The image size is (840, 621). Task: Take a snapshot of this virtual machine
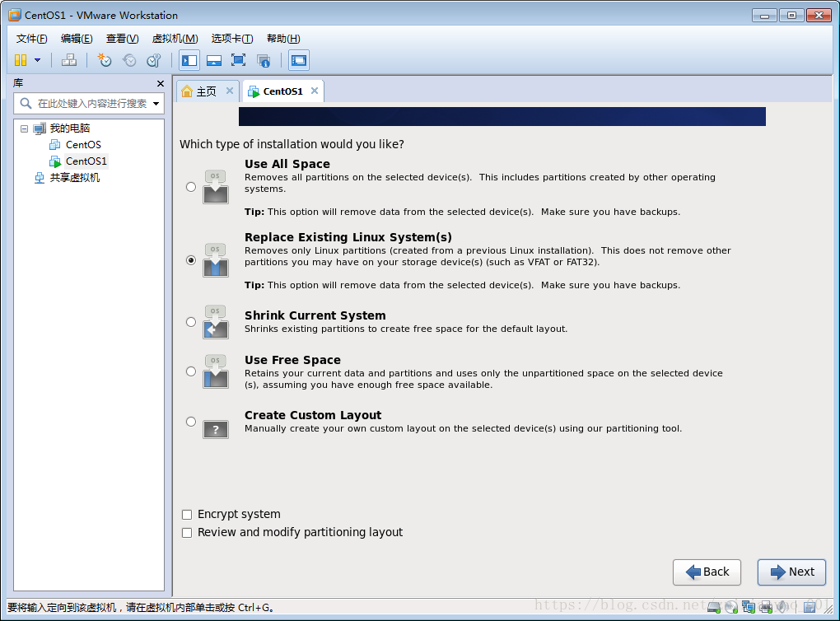point(104,60)
